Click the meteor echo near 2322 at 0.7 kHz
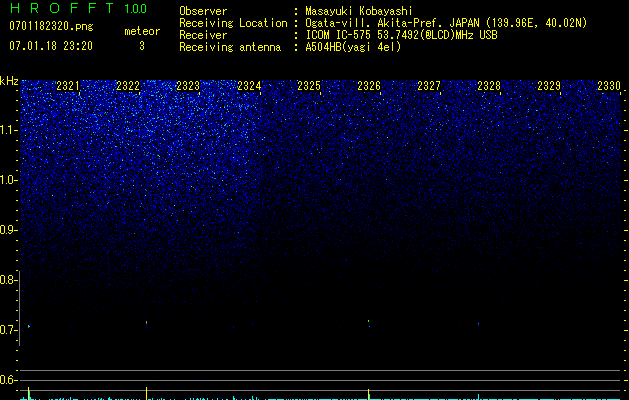Screen dimensions: 629x400 (146, 322)
